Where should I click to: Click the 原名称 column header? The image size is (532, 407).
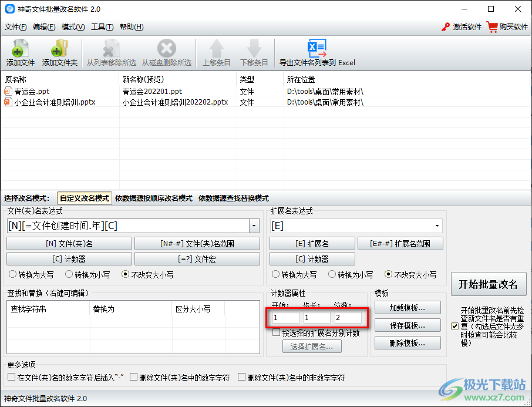pos(60,79)
